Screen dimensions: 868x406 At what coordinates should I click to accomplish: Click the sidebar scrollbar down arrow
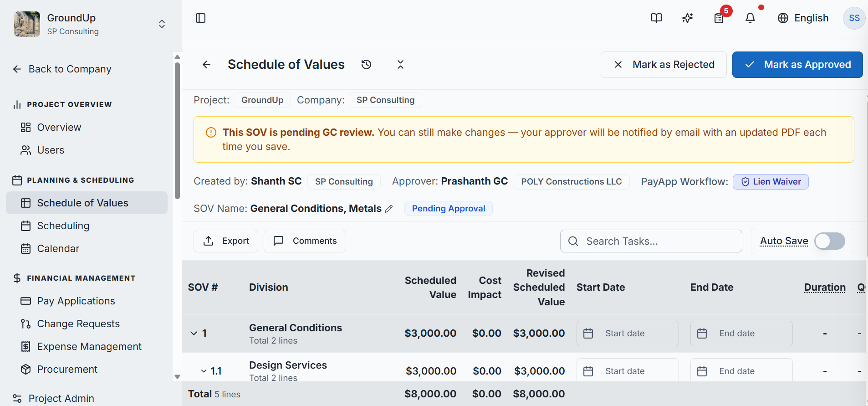pyautogui.click(x=178, y=377)
